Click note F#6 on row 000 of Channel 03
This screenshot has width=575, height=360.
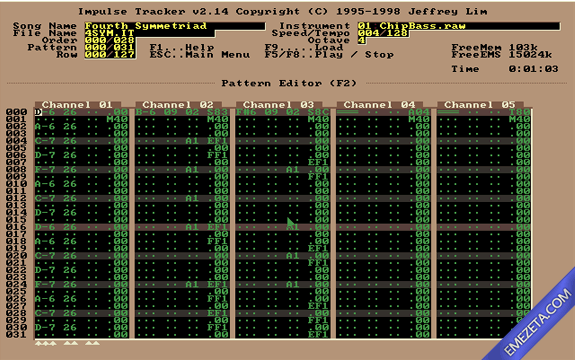(x=246, y=112)
